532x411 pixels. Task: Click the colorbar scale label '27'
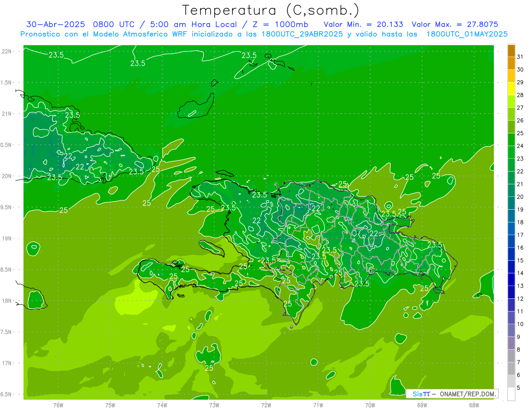pyautogui.click(x=520, y=108)
